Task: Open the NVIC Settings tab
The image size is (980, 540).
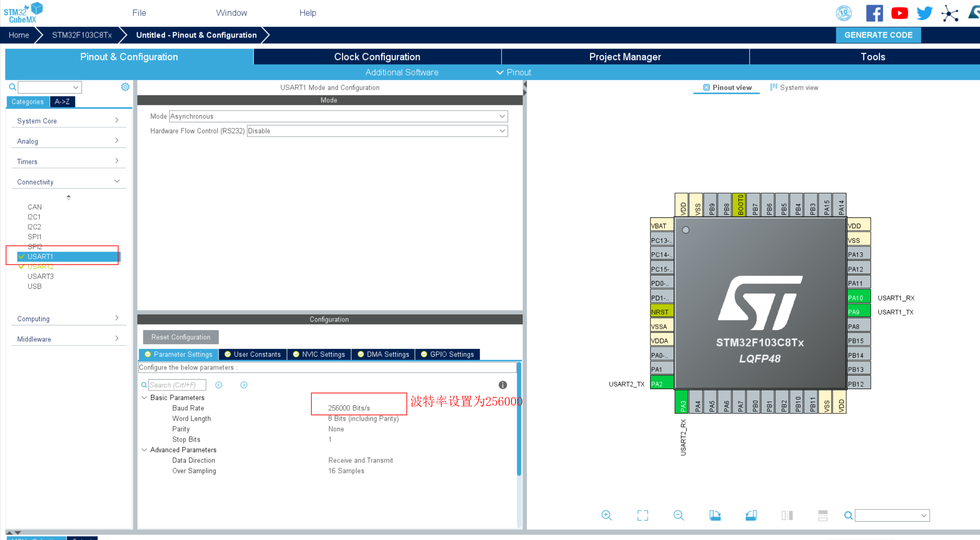Action: (319, 355)
